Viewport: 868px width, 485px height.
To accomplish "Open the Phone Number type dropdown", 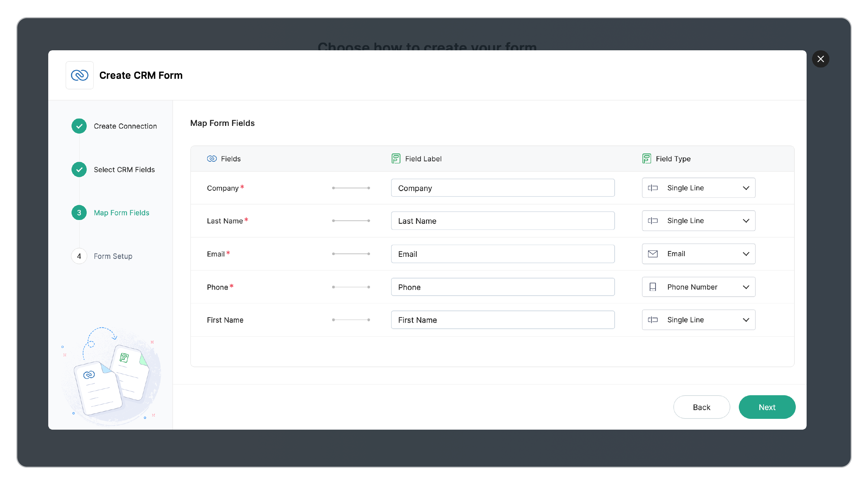I will 698,287.
